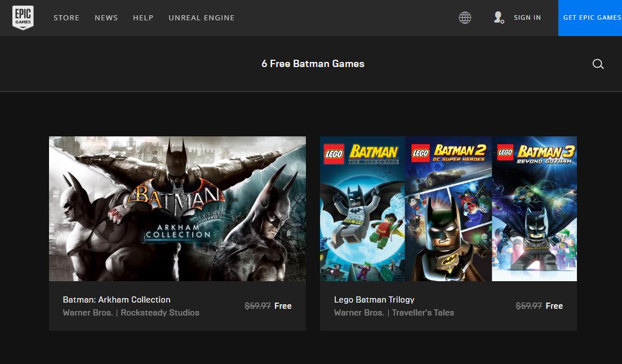Click the GET EPIC GAMES button
Viewport: 622px width, 364px height.
(591, 17)
